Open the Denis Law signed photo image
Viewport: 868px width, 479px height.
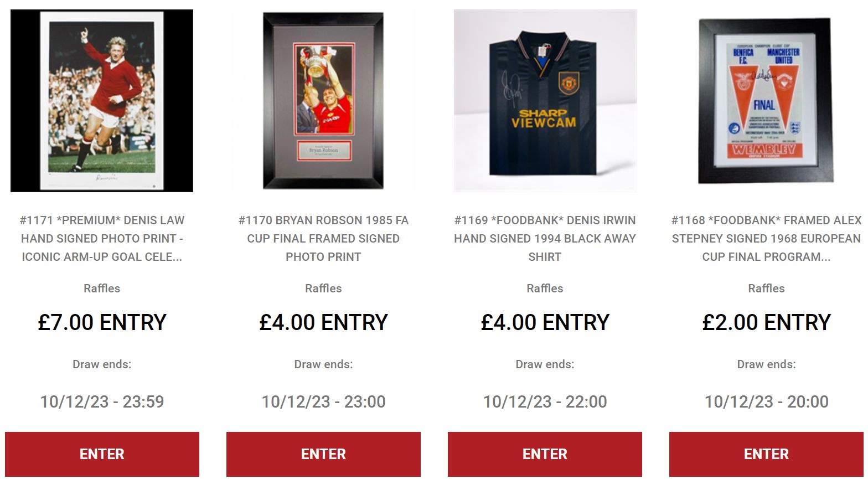pos(102,101)
